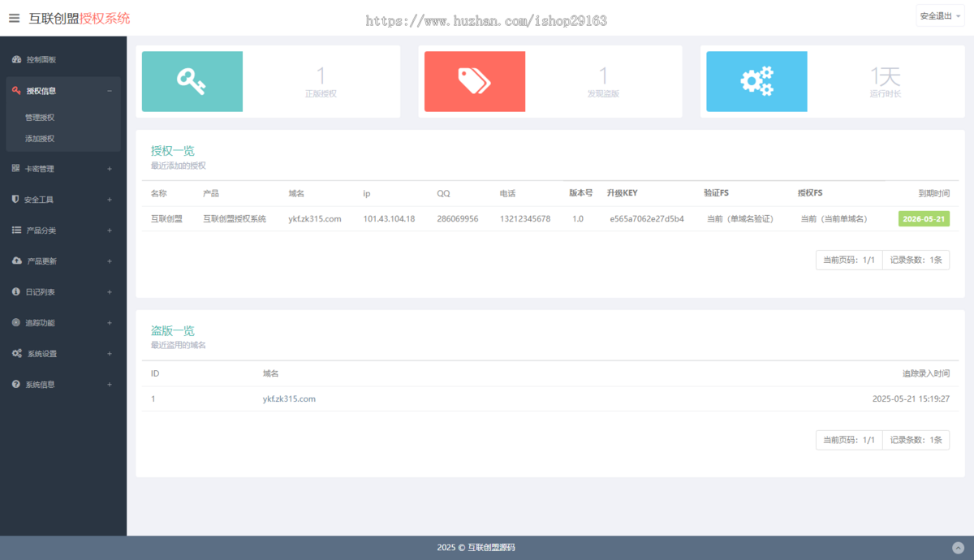Click the target icon beside 追踪功能
Viewport: 974px width, 560px height.
click(x=16, y=322)
